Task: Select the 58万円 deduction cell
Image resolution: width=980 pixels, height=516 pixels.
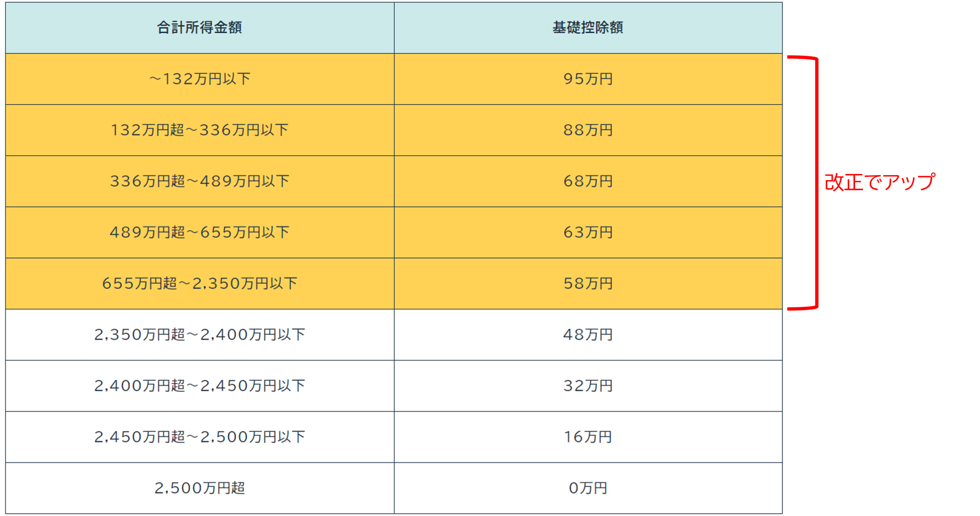Action: point(588,283)
